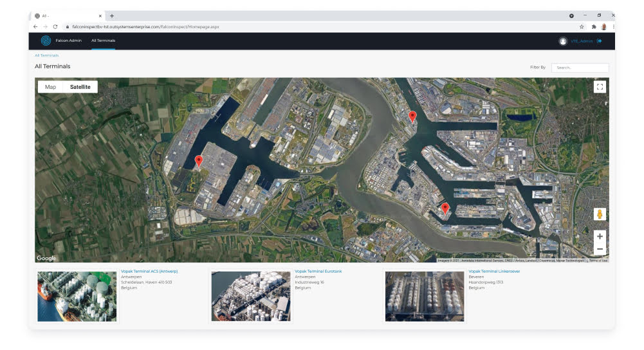
Task: Click the Vopak Terminal ACS thumbnail image
Action: (x=77, y=296)
